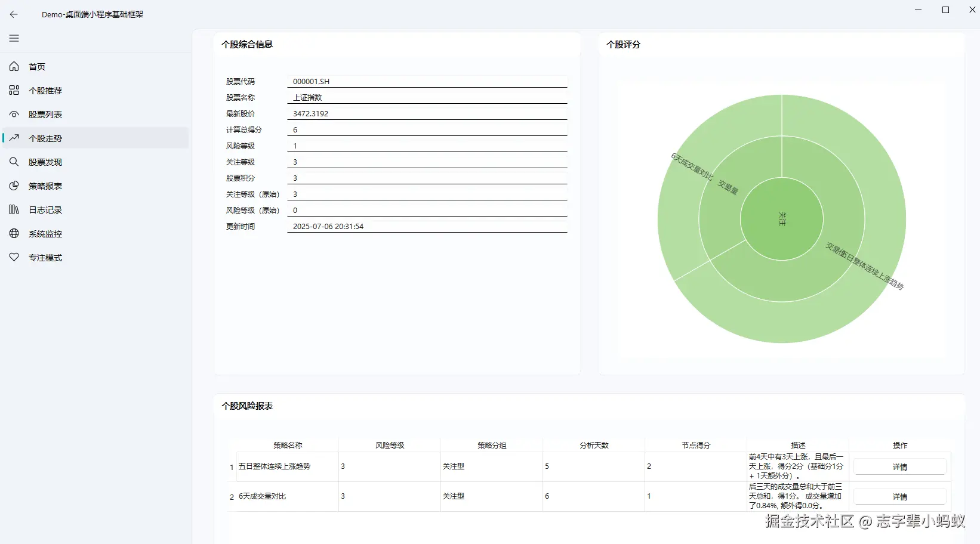Minimize the application window

(x=919, y=10)
